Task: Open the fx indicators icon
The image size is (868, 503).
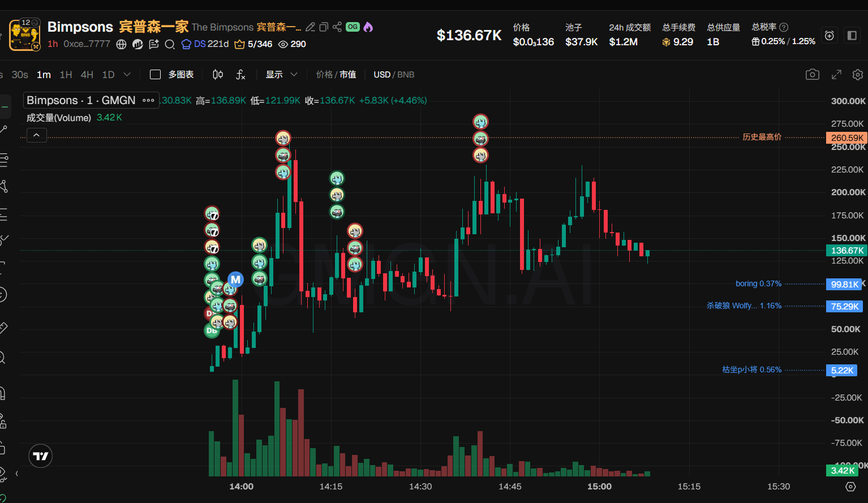Action: 240,75
